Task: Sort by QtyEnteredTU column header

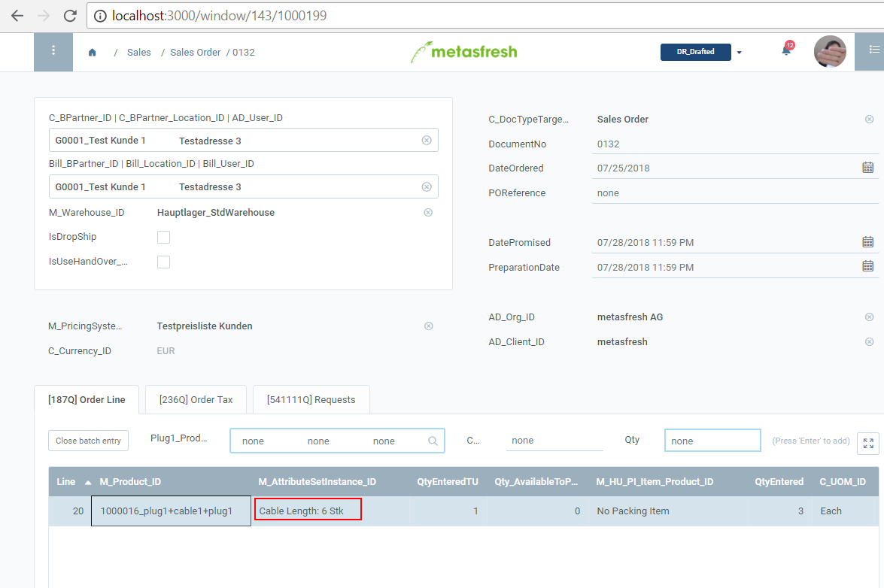Action: click(x=447, y=481)
